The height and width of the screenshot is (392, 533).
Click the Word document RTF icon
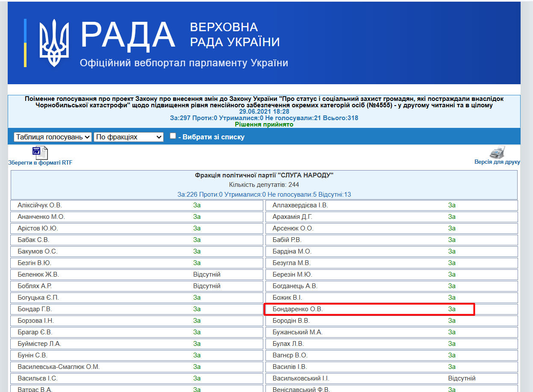[40, 153]
